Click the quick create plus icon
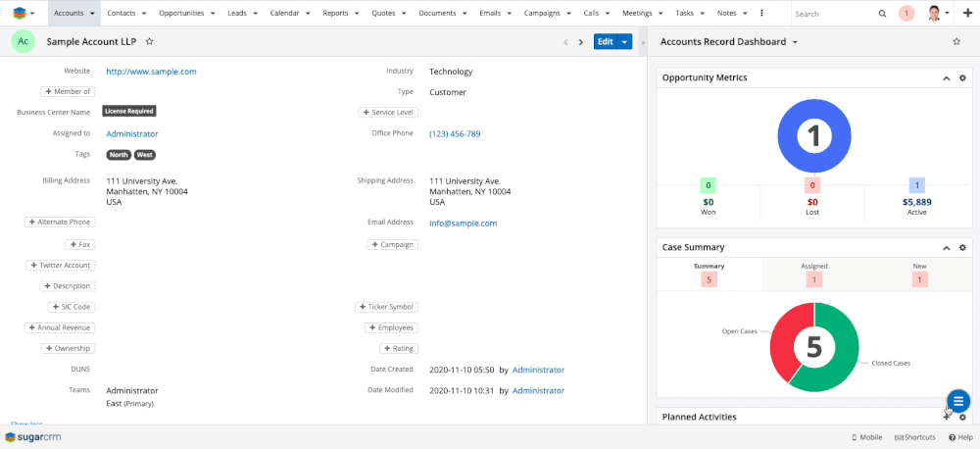 [x=967, y=14]
